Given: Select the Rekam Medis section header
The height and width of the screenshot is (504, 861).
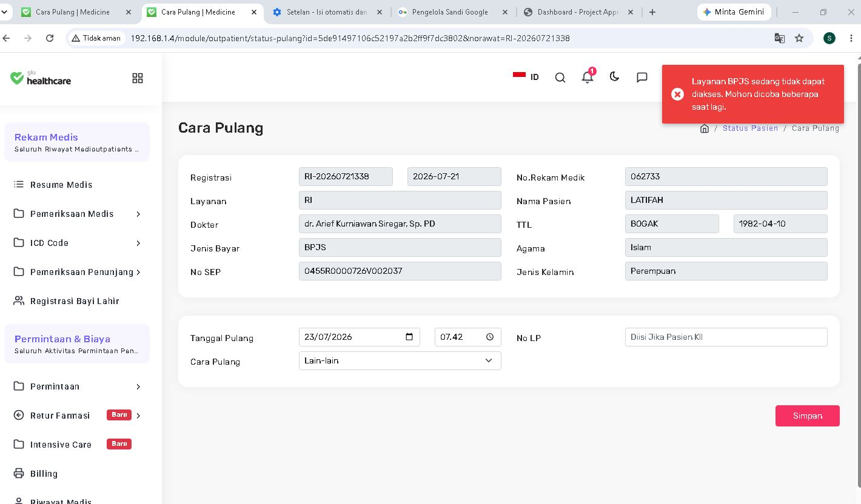Looking at the screenshot, I should [77, 142].
